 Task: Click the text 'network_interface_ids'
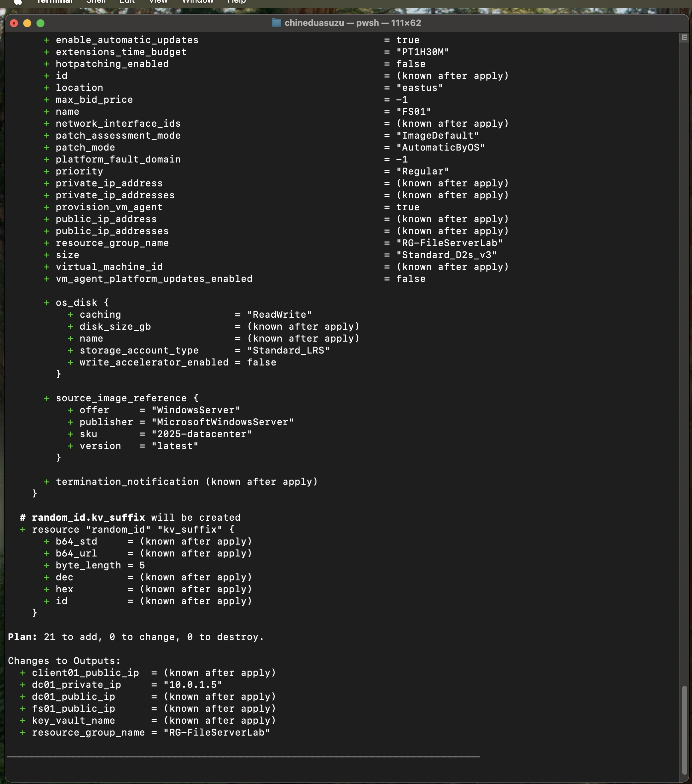click(x=118, y=123)
